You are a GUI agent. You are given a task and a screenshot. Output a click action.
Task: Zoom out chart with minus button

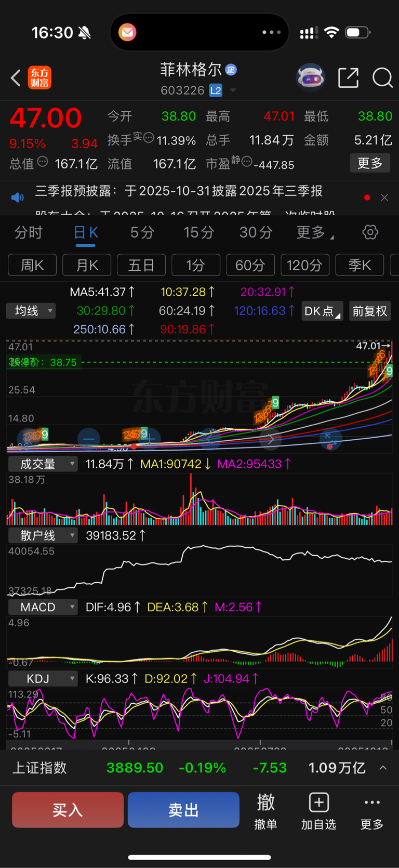point(88,439)
